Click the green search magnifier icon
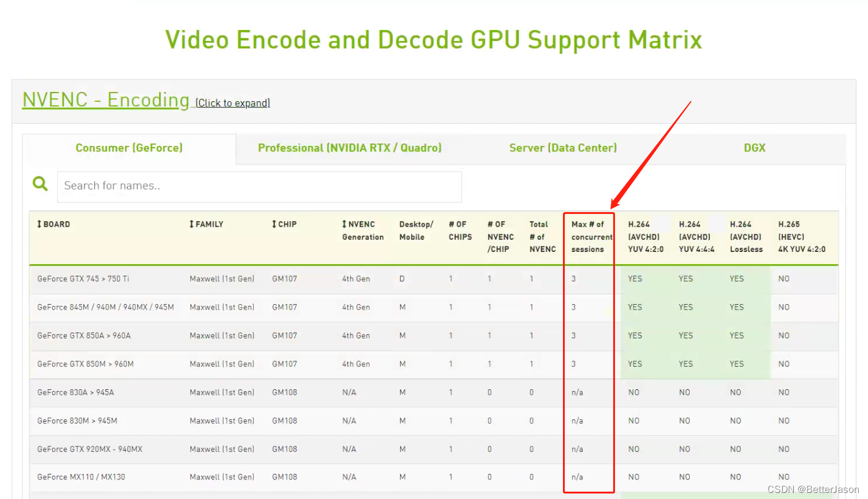 [x=40, y=183]
